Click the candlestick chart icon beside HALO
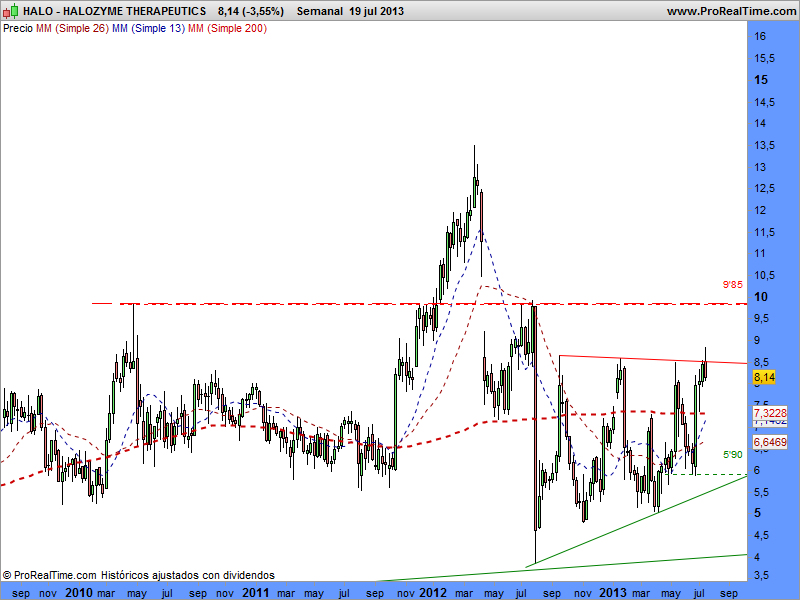 tap(11, 11)
